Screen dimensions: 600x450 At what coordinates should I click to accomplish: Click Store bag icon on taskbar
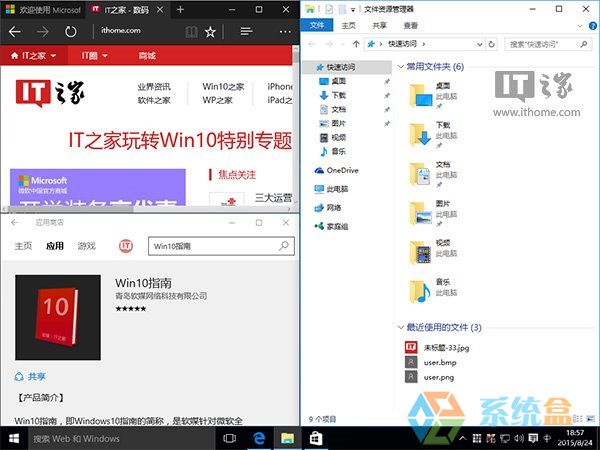coord(316,439)
